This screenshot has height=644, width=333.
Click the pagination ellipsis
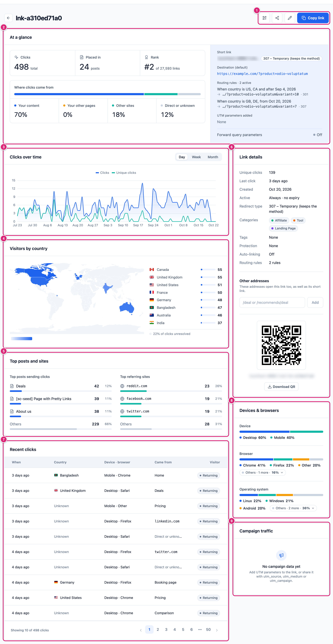click(200, 630)
